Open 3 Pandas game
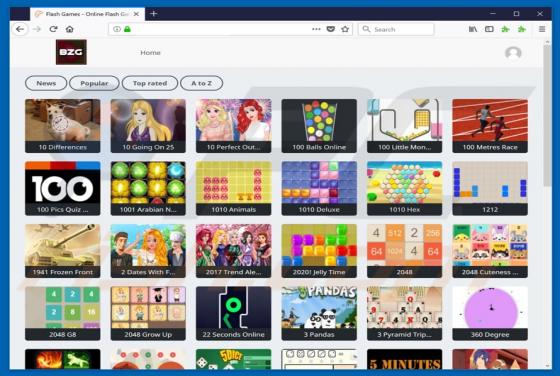The image size is (560, 376). coord(319,313)
